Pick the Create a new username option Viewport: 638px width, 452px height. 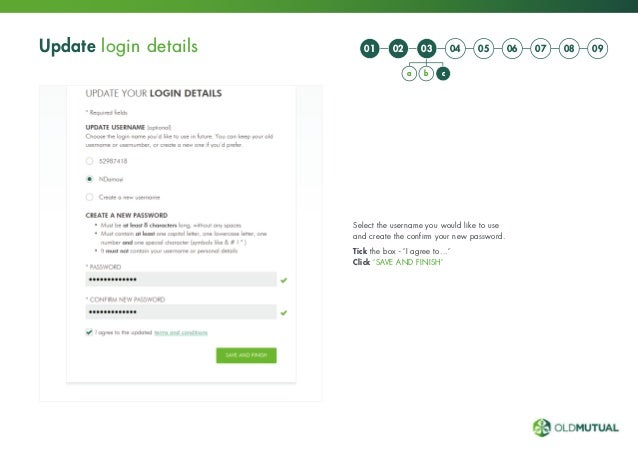(90, 197)
